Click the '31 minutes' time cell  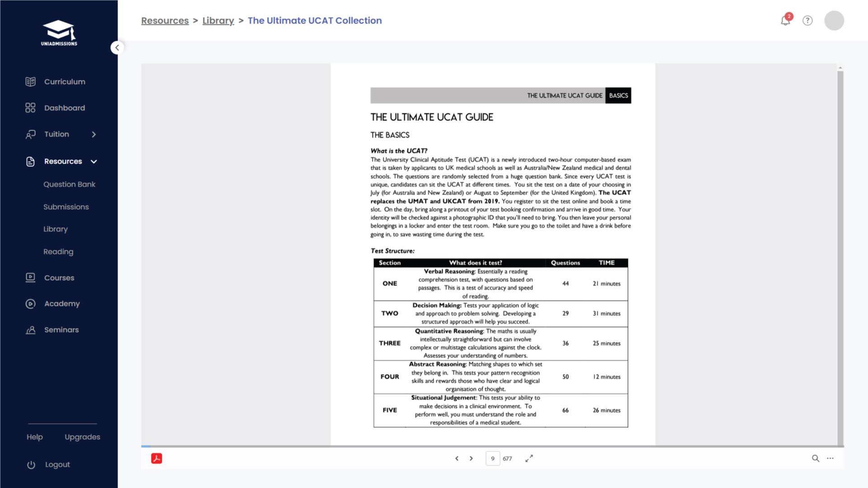coord(607,314)
